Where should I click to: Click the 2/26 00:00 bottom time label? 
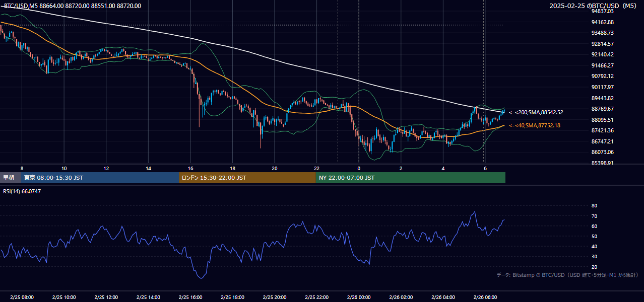359,297
